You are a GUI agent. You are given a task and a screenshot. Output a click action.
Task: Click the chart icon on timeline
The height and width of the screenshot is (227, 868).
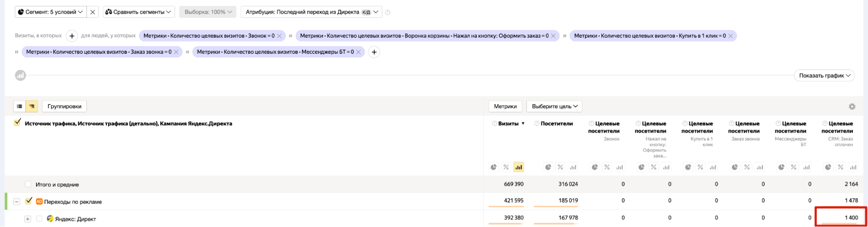(x=20, y=76)
